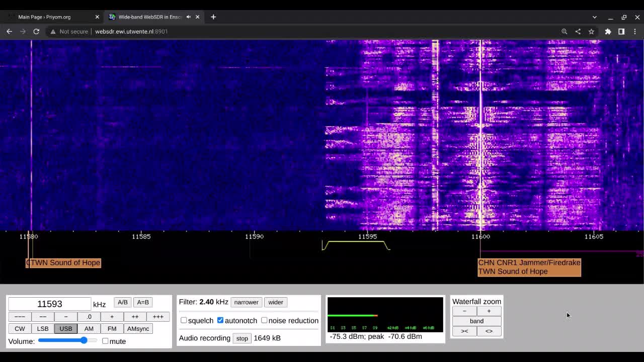
Task: Tune up with the triple plus button
Action: pos(158,316)
